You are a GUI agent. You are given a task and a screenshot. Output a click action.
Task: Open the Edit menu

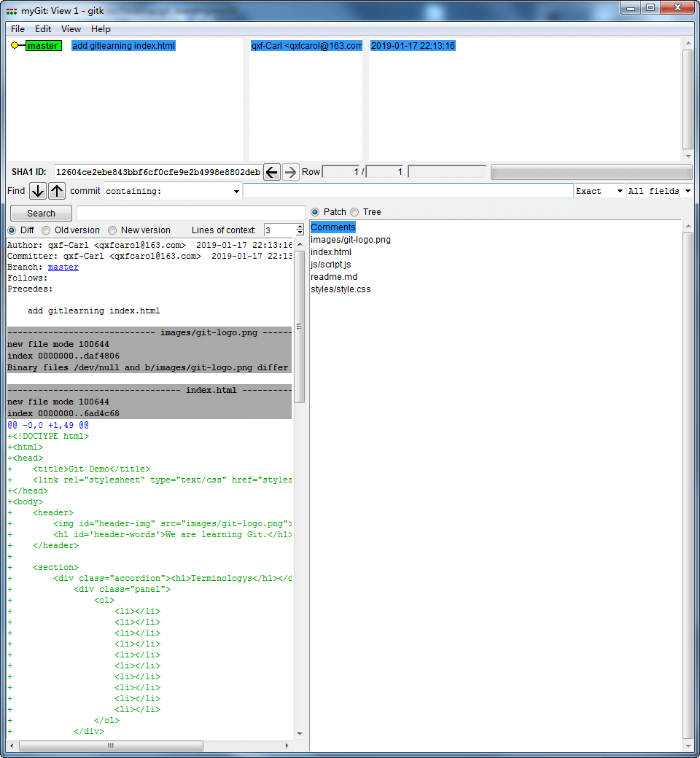42,29
